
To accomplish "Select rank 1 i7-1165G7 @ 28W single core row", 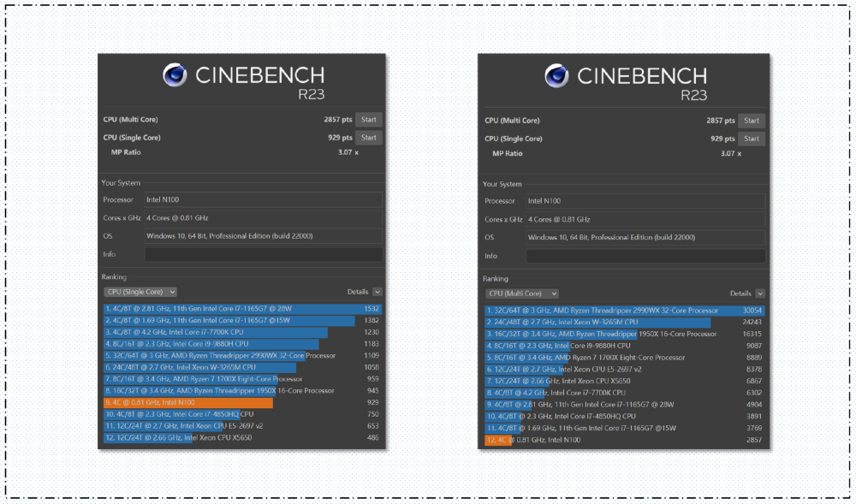I will [x=242, y=309].
